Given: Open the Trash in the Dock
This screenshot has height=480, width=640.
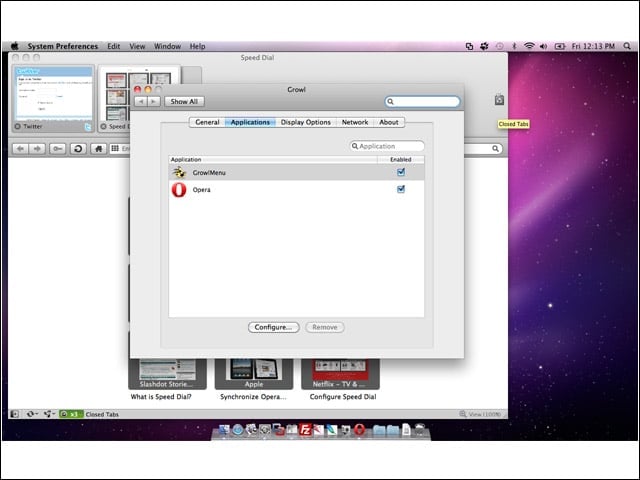Looking at the screenshot, I should (420, 430).
